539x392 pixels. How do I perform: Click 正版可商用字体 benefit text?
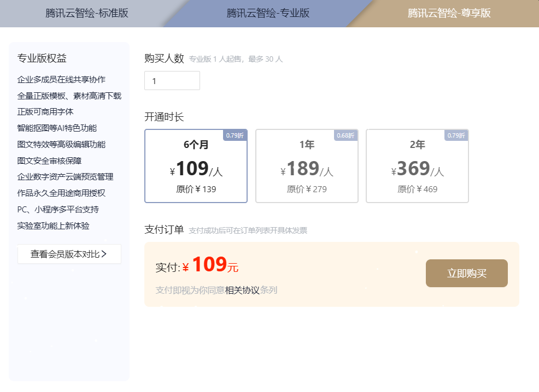pos(45,111)
